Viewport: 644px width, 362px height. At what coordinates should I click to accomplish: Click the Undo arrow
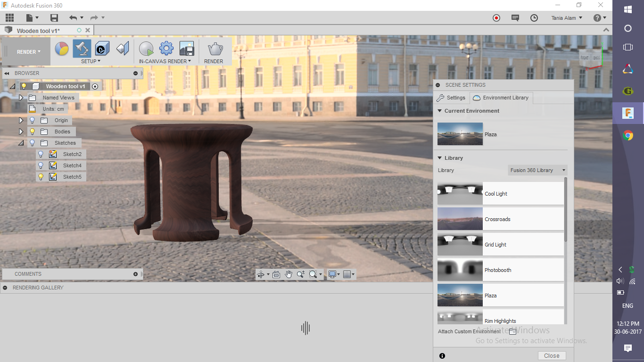click(73, 18)
